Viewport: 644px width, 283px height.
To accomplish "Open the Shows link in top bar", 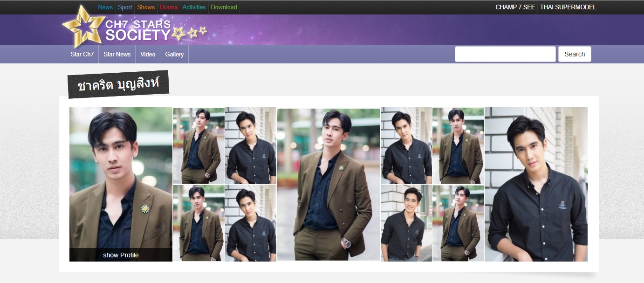I will [x=146, y=7].
